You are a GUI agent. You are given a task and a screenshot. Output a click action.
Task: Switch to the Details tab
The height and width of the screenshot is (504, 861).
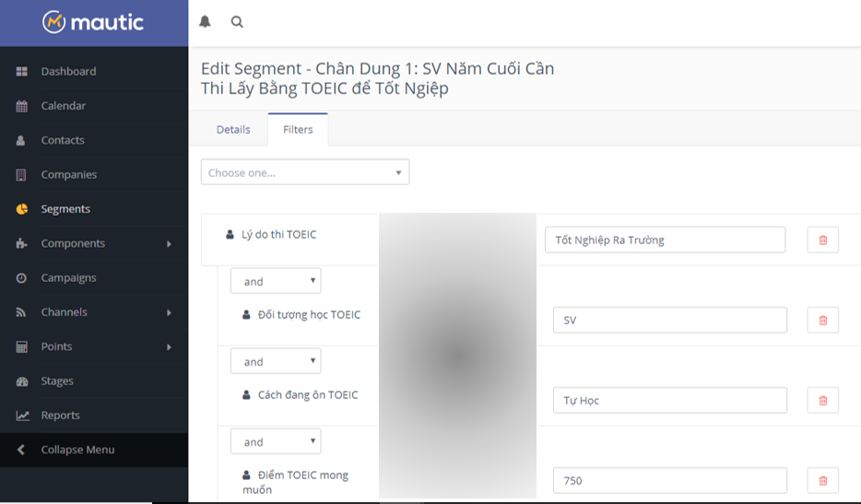(x=233, y=130)
